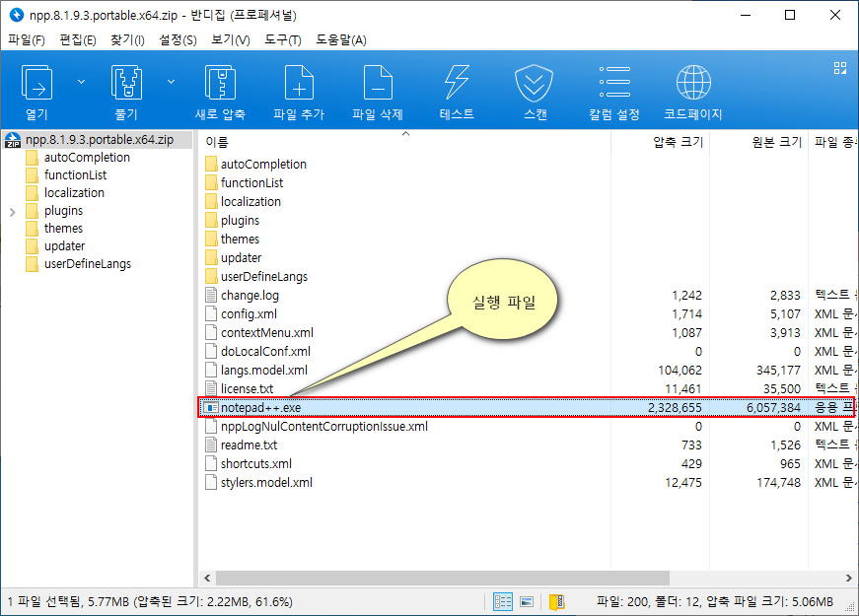The image size is (859, 616).
Task: Select themes folder in the file list
Action: pos(240,239)
